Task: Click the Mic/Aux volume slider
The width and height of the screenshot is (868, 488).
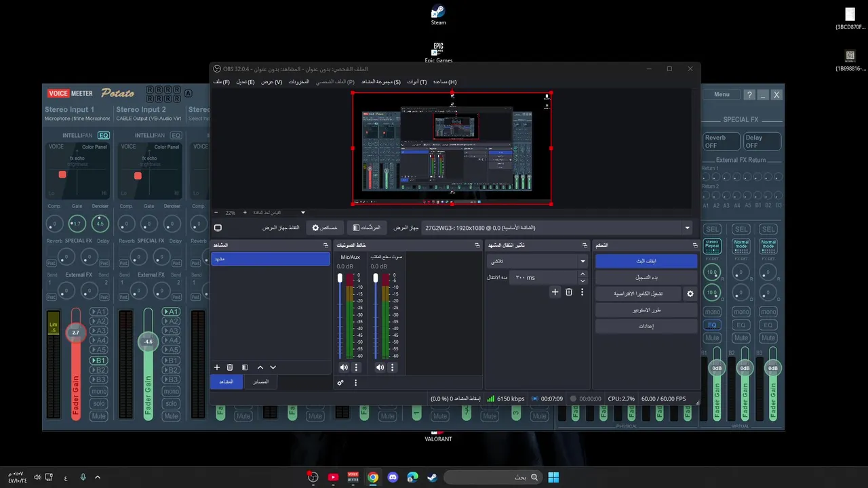Action: click(340, 317)
